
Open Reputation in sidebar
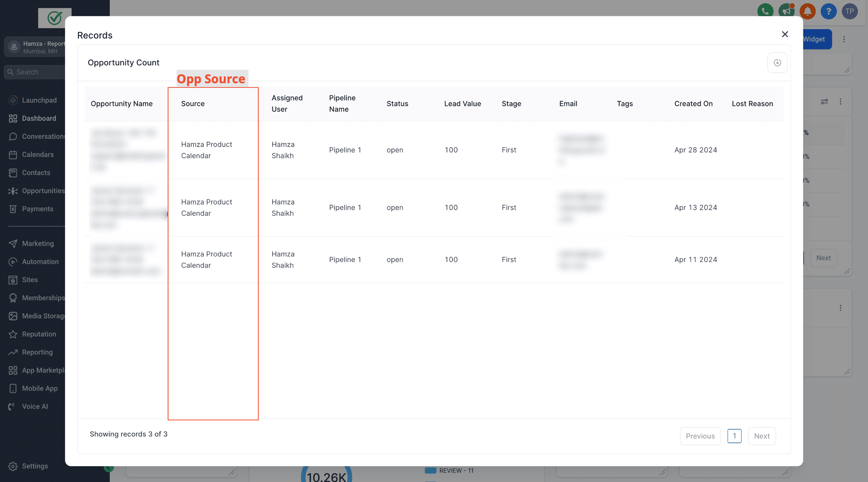[32, 334]
